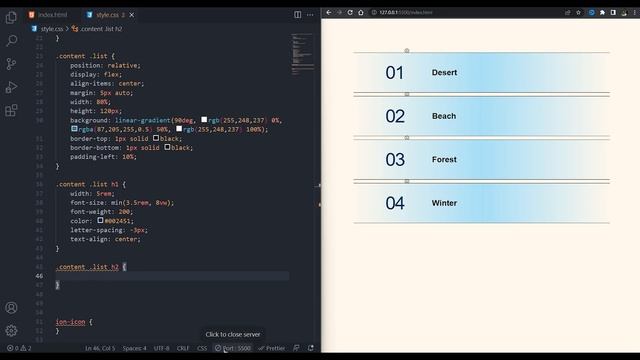
Task: Click the feedback icon in status bar
Action: 296,348
